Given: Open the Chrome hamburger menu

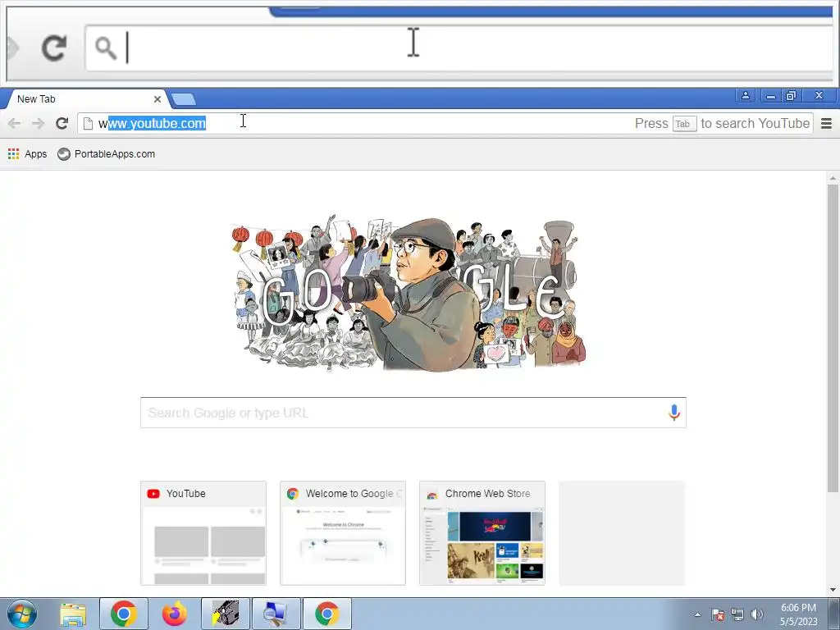Looking at the screenshot, I should [826, 124].
